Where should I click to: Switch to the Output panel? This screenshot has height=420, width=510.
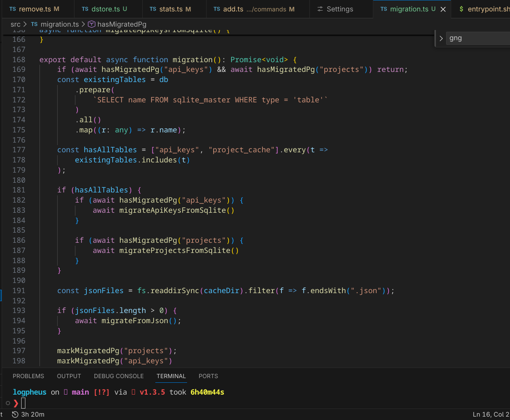coord(69,376)
